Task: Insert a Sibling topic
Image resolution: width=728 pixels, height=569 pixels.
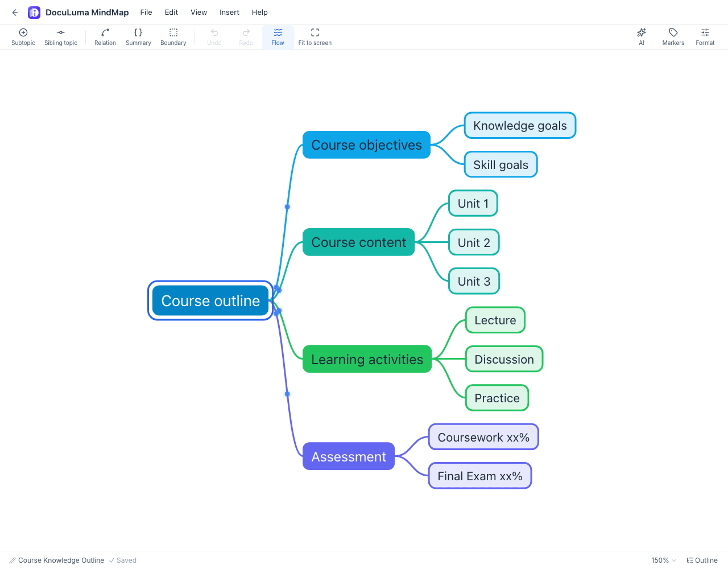Action: click(x=61, y=37)
